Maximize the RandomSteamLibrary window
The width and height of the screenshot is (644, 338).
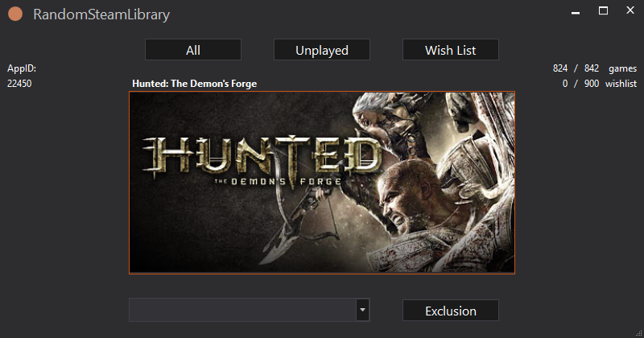603,10
